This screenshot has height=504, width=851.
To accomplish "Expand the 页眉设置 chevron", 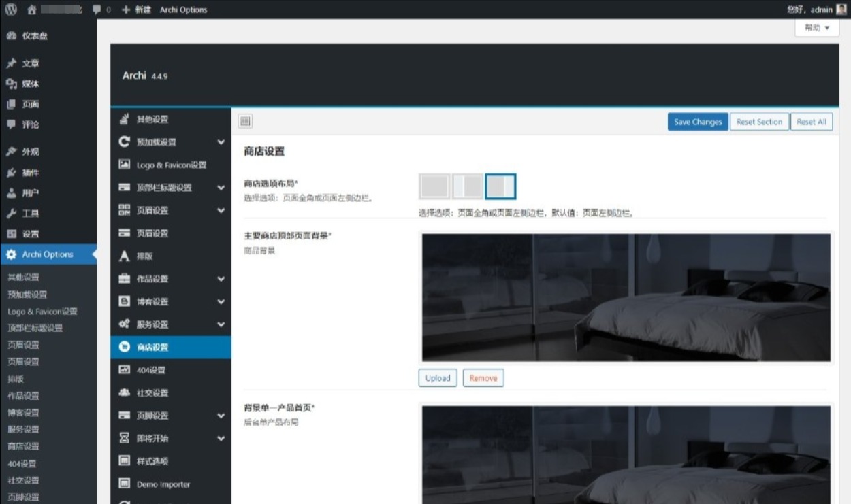I will (221, 210).
